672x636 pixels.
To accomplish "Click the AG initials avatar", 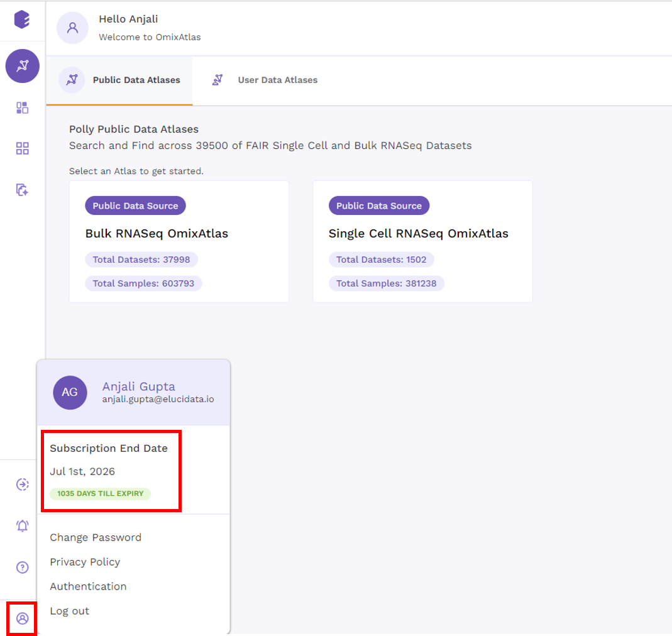I will coord(70,392).
